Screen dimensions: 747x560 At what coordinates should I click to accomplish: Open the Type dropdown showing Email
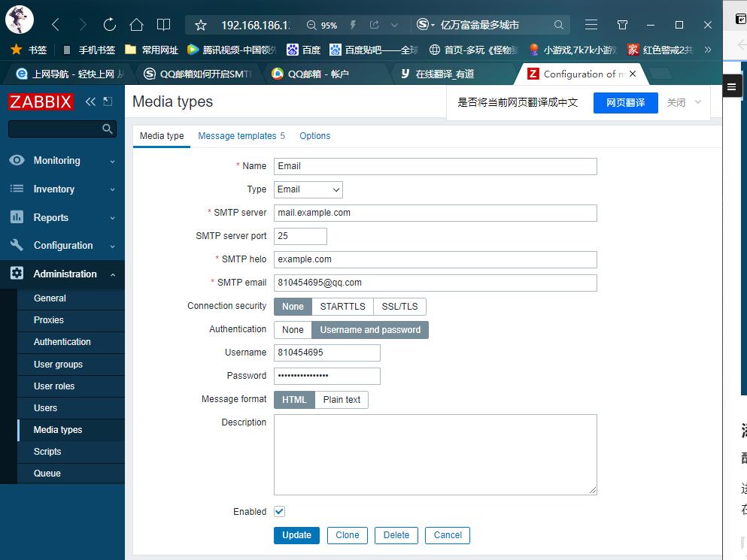308,189
